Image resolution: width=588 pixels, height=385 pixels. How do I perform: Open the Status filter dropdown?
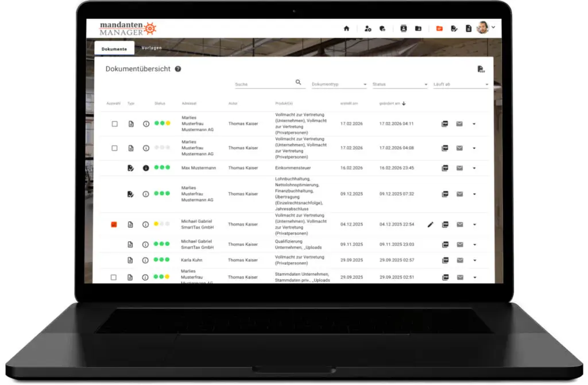click(400, 84)
